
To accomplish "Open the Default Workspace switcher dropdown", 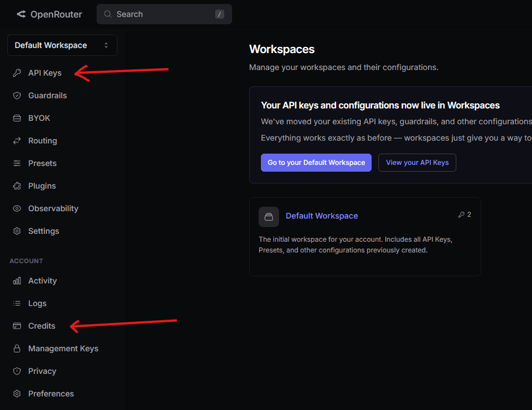I will click(63, 45).
